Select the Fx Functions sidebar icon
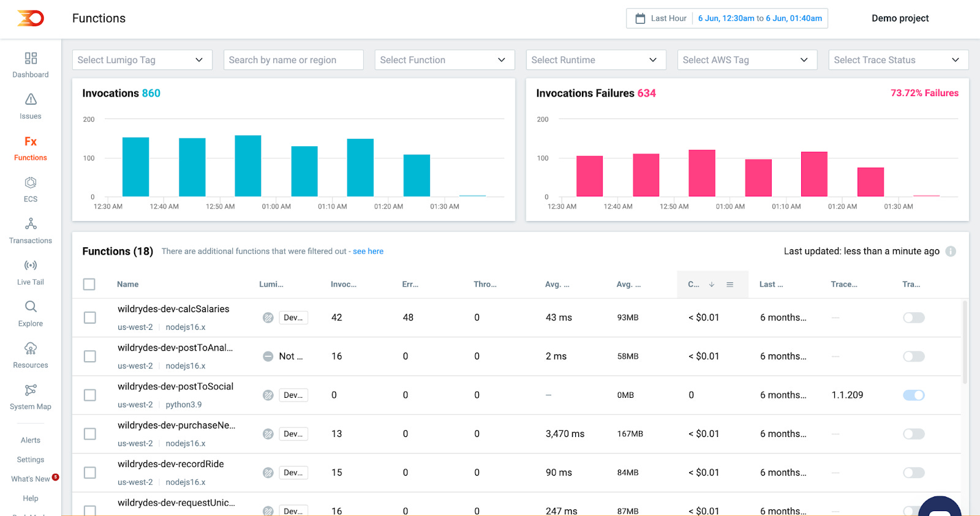Viewport: 980px width, 516px height. click(31, 141)
